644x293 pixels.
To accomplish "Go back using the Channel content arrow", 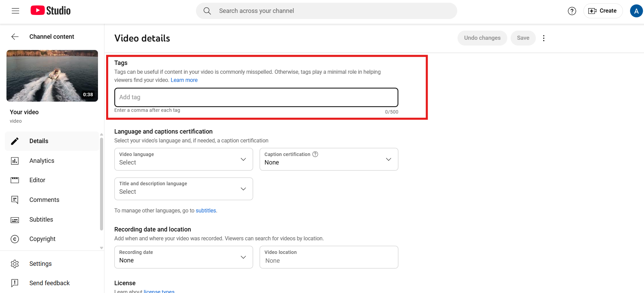I will click(15, 37).
